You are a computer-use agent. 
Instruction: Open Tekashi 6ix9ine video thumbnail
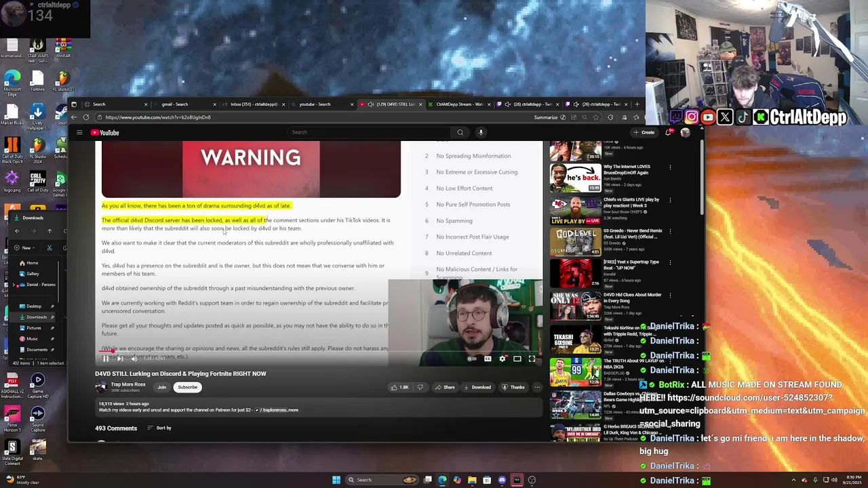pyautogui.click(x=575, y=338)
